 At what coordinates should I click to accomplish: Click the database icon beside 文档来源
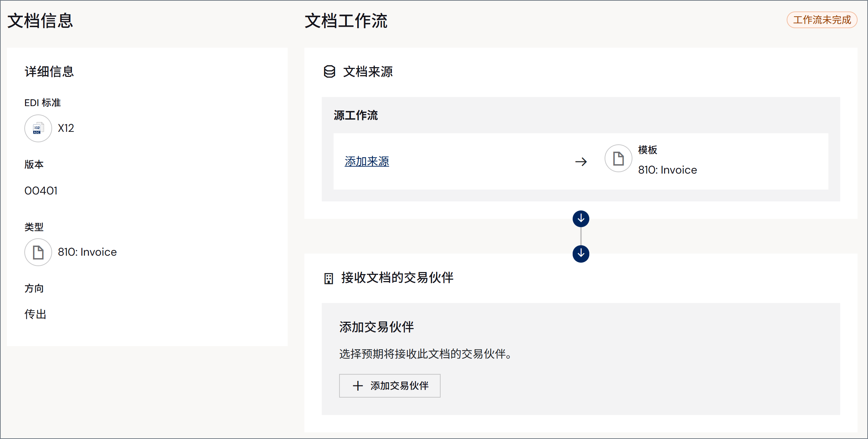tap(329, 72)
